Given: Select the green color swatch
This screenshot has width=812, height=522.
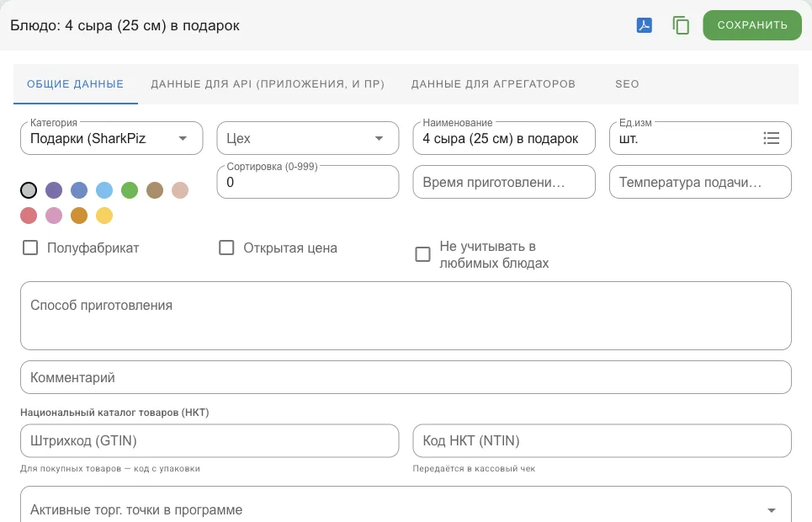Looking at the screenshot, I should tap(130, 190).
